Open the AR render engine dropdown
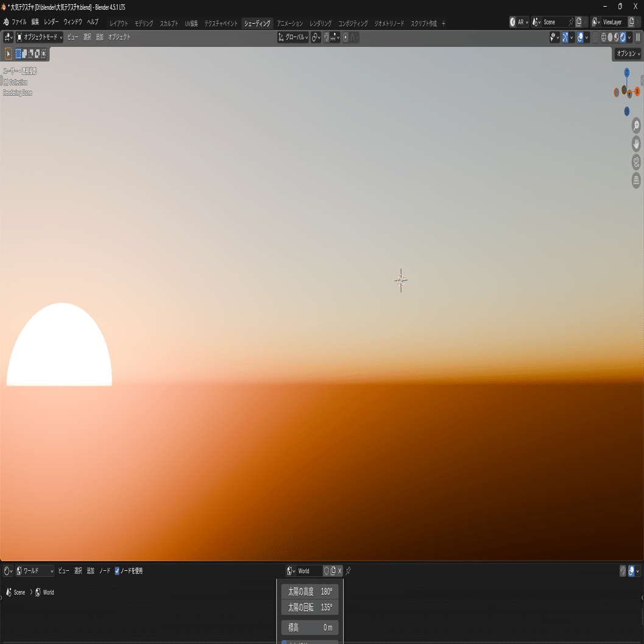This screenshot has height=644, width=644. tap(519, 22)
